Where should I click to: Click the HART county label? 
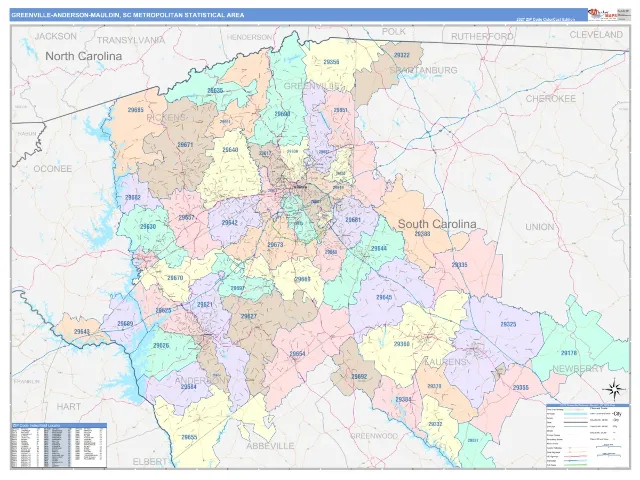(x=69, y=407)
